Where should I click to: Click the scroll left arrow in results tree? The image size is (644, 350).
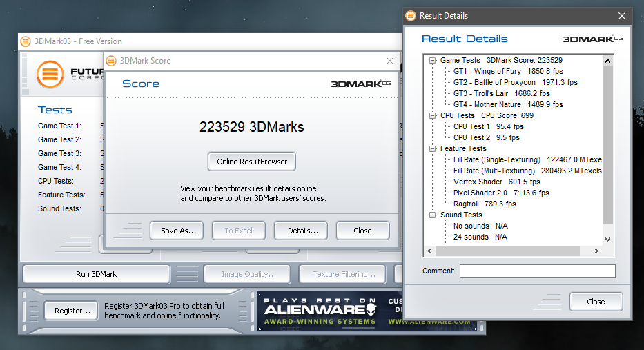[429, 251]
